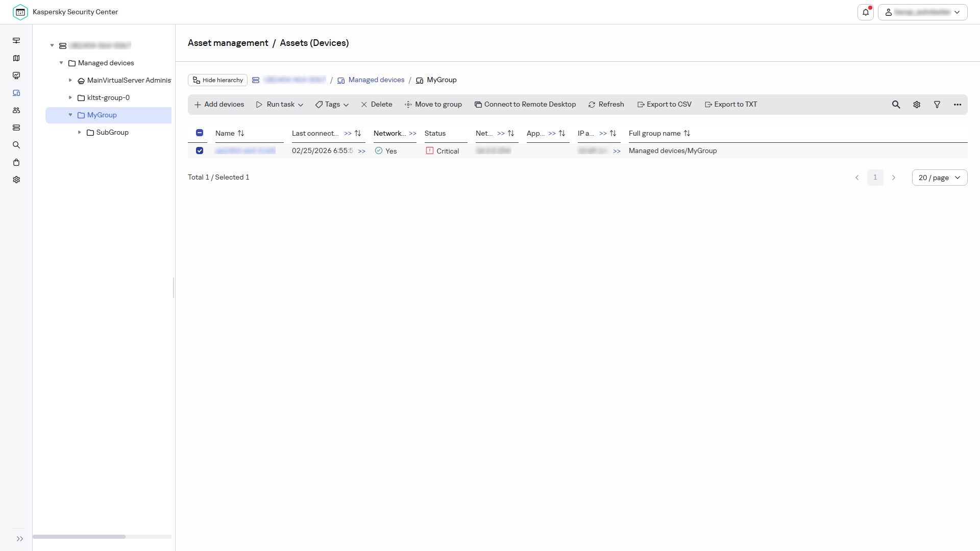The image size is (980, 551).
Task: Expand the SubGroup tree node
Action: (80, 132)
